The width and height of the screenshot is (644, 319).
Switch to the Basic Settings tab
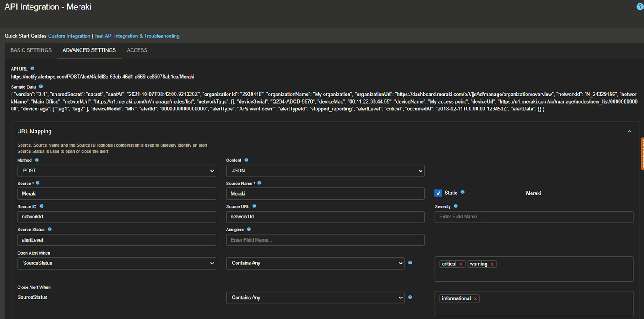coord(30,50)
